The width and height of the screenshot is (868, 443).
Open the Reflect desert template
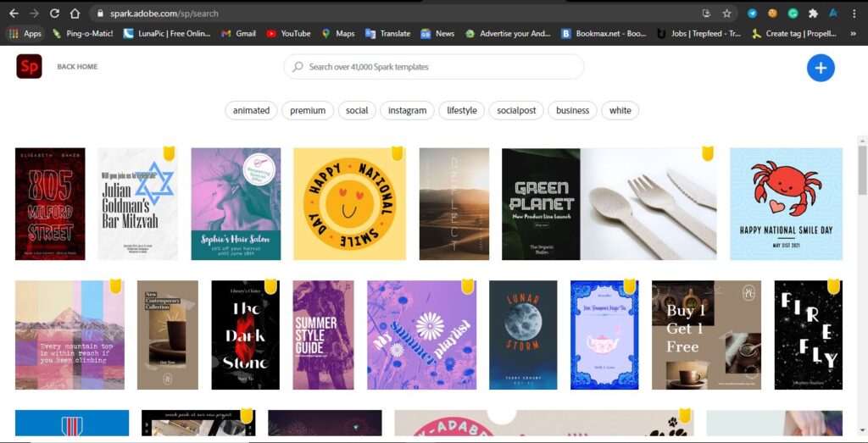pos(454,204)
